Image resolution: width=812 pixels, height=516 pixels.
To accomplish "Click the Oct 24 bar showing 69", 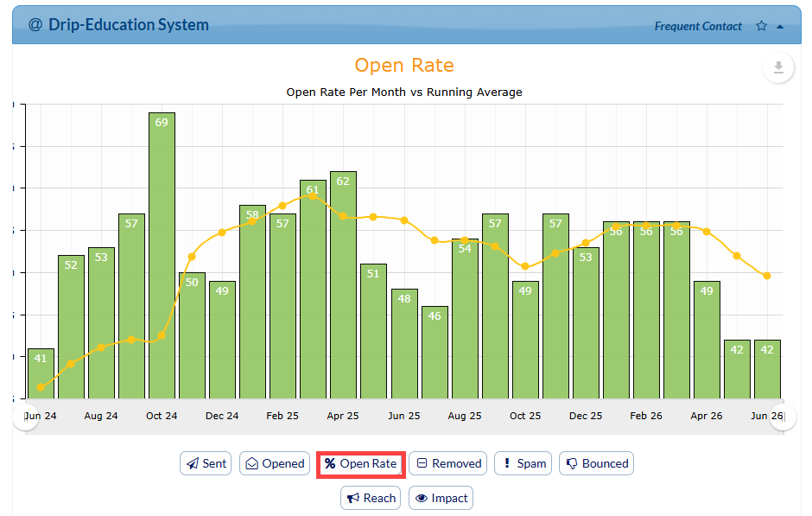I will click(162, 256).
